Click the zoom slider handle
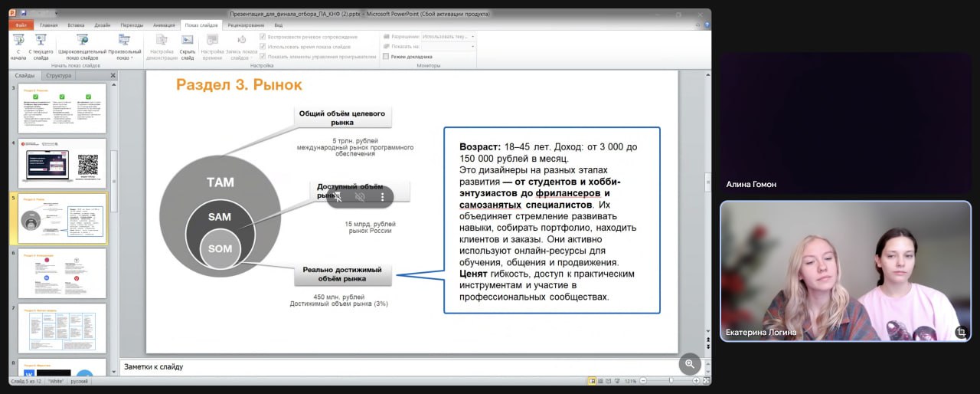The image size is (980, 394). [x=671, y=381]
